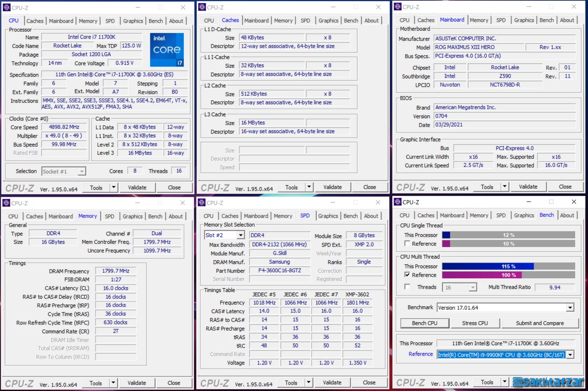Screen dimensions: 588x391
Task: Open Bench tab in the CPU window
Action: 156,21
